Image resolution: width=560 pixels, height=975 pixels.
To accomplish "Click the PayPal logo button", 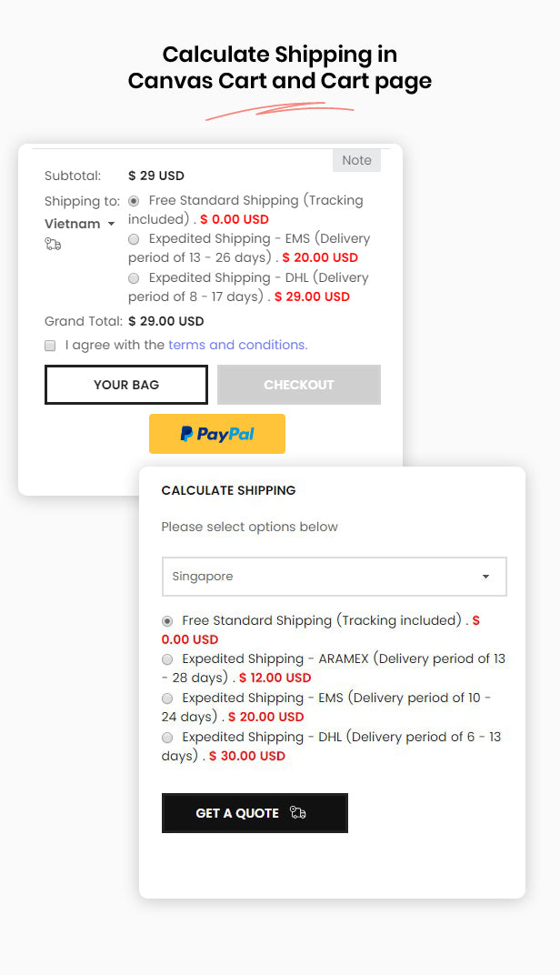I will click(x=217, y=434).
